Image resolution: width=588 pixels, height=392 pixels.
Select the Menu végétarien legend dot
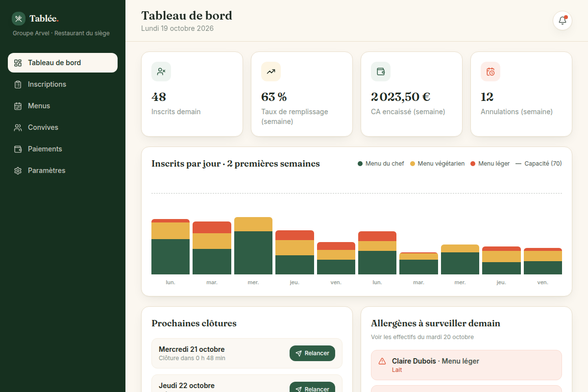[413, 164]
